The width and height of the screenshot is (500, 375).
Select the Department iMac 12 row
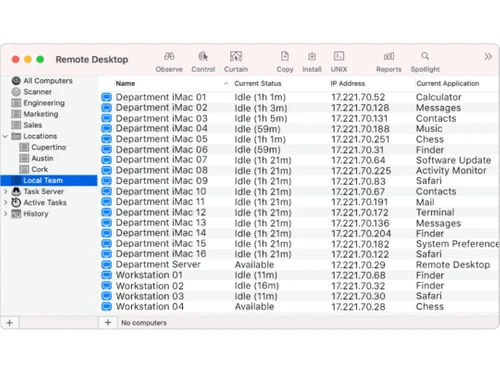[x=299, y=212]
